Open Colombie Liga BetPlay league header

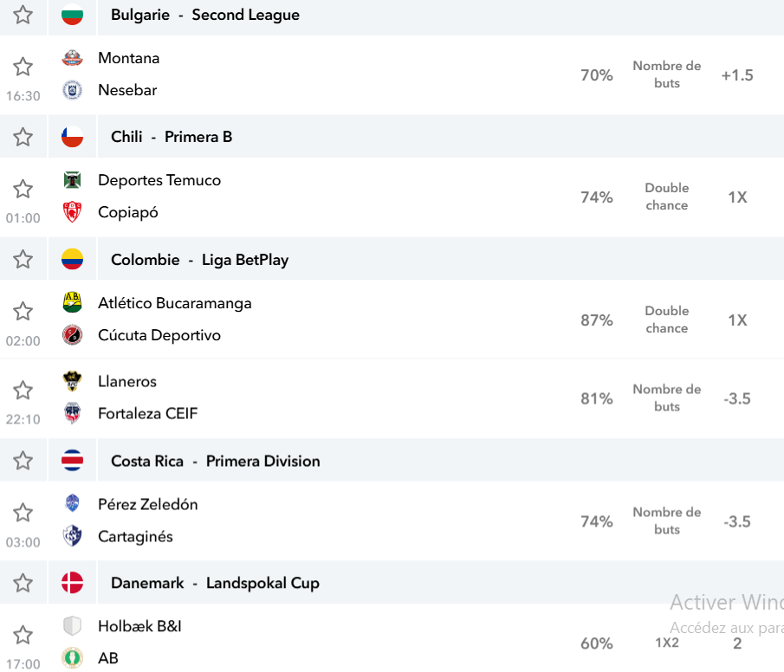199,260
